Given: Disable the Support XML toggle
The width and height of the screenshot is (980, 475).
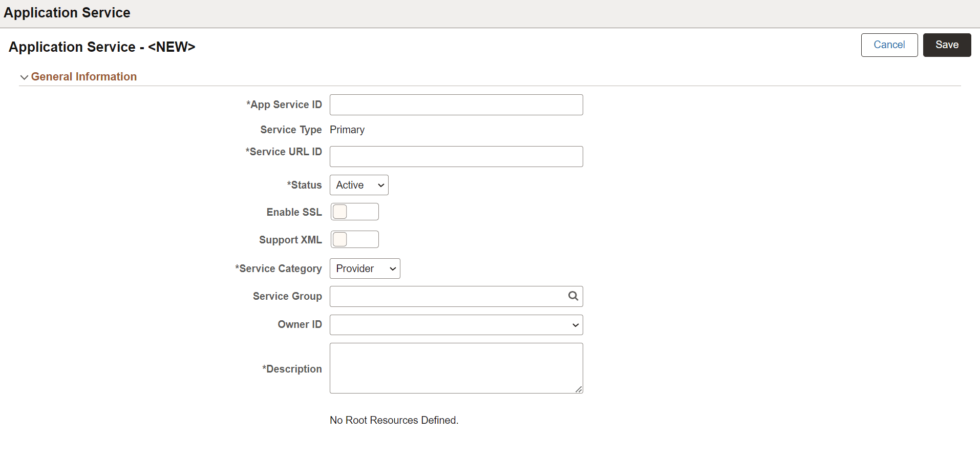Looking at the screenshot, I should [x=354, y=239].
